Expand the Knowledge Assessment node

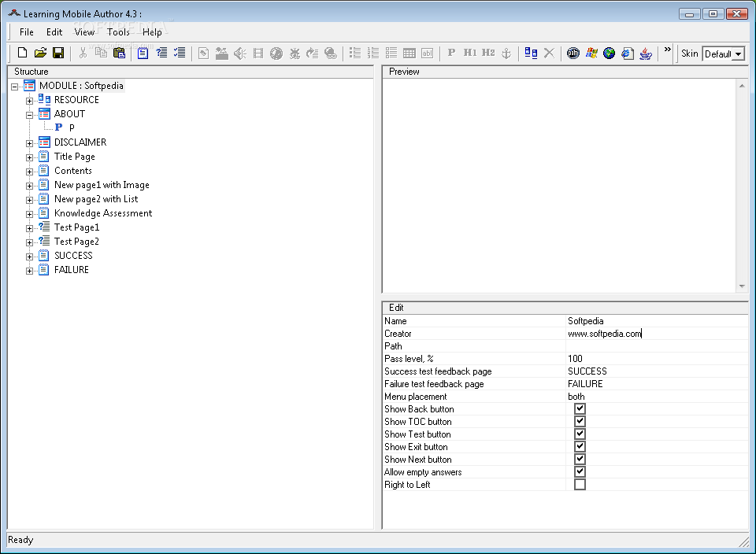pos(29,214)
